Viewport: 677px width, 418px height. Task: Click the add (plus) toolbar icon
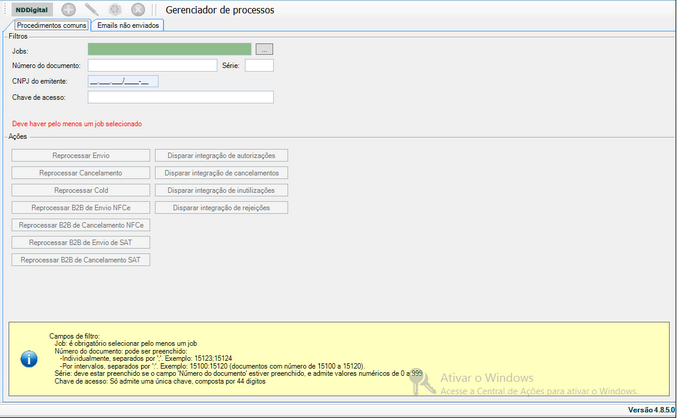tap(68, 10)
